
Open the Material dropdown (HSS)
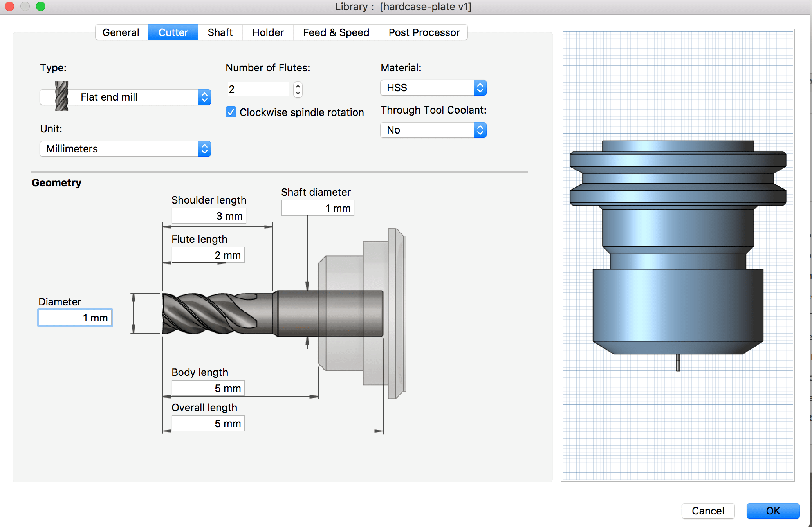433,88
